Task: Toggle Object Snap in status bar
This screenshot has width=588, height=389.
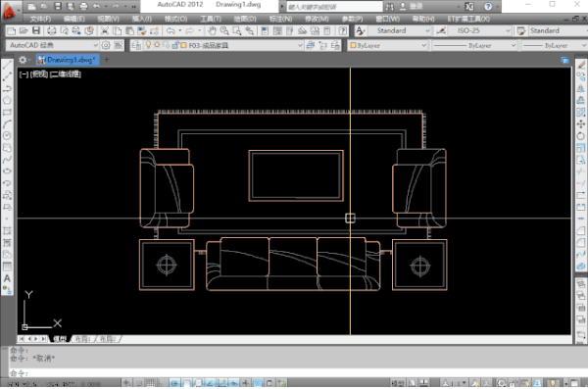Action: (186, 383)
